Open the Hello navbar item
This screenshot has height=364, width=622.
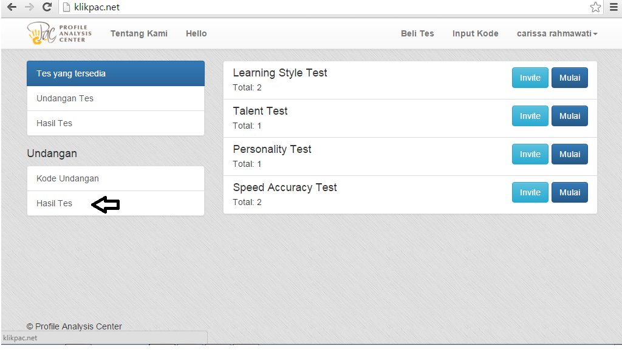(x=196, y=34)
